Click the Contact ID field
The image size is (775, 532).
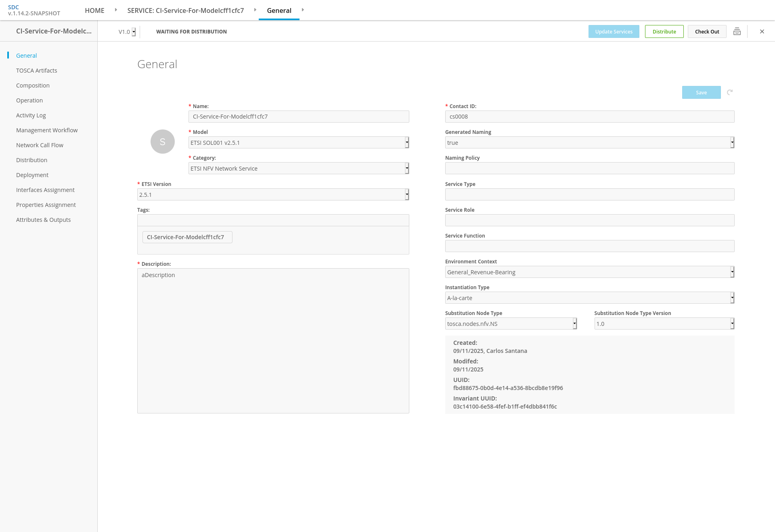point(590,117)
